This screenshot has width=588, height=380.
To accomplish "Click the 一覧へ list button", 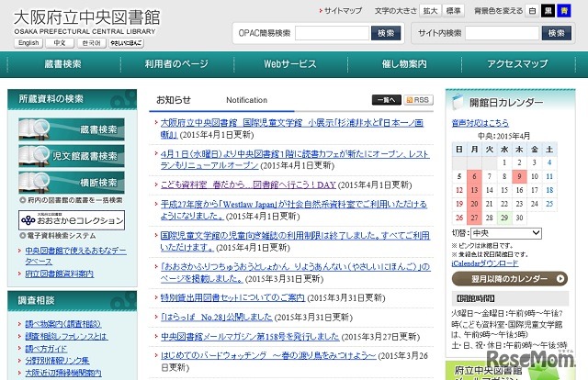I will (x=386, y=100).
